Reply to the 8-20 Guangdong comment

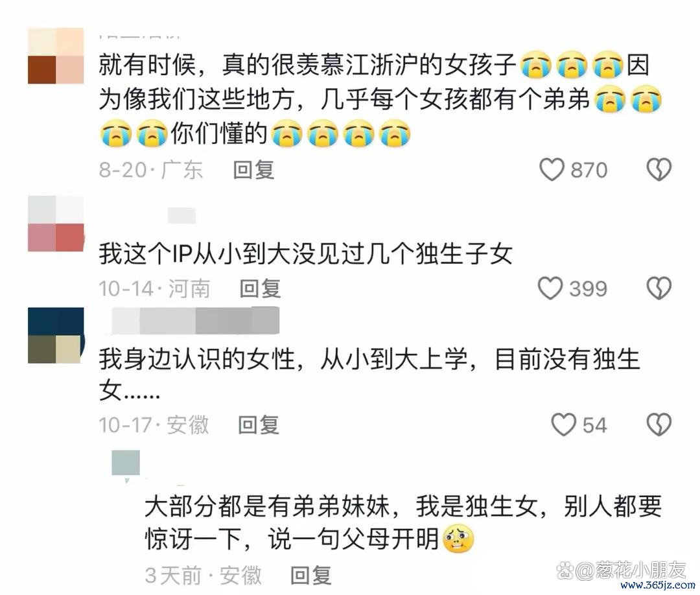pyautogui.click(x=253, y=170)
